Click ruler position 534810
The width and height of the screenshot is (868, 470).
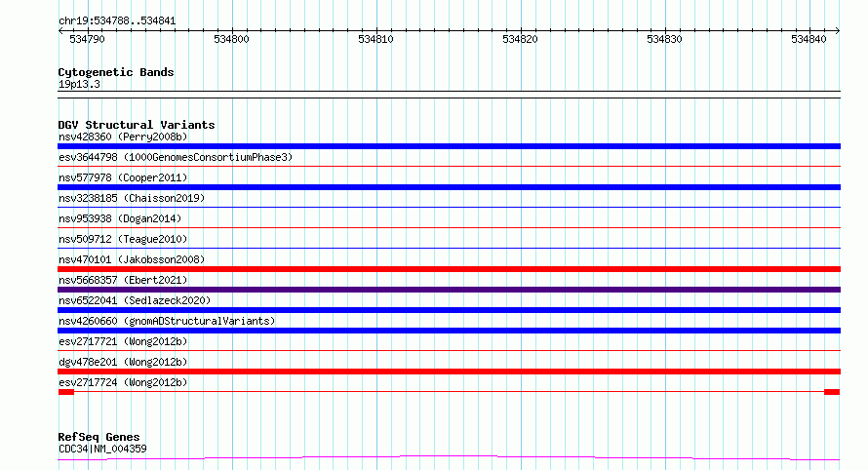[x=375, y=39]
